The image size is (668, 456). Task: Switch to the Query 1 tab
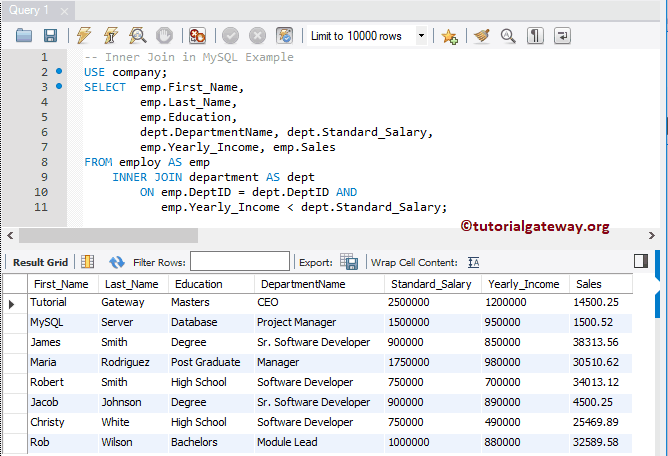pyautogui.click(x=28, y=10)
